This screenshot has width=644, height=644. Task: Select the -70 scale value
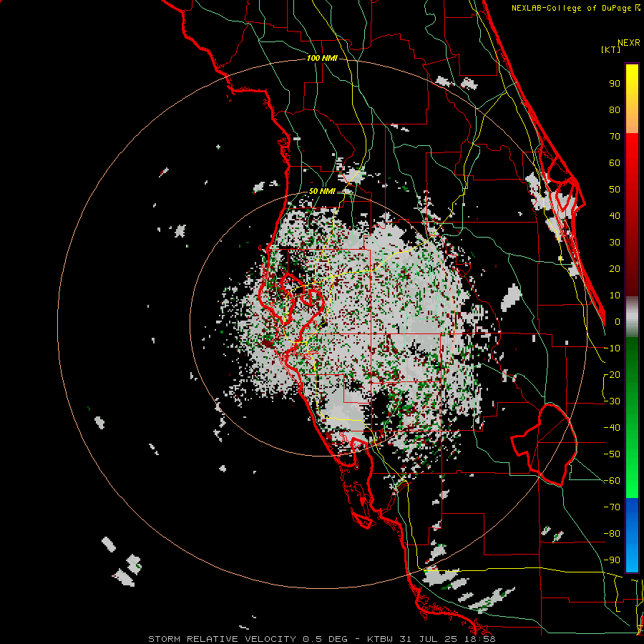(612, 507)
